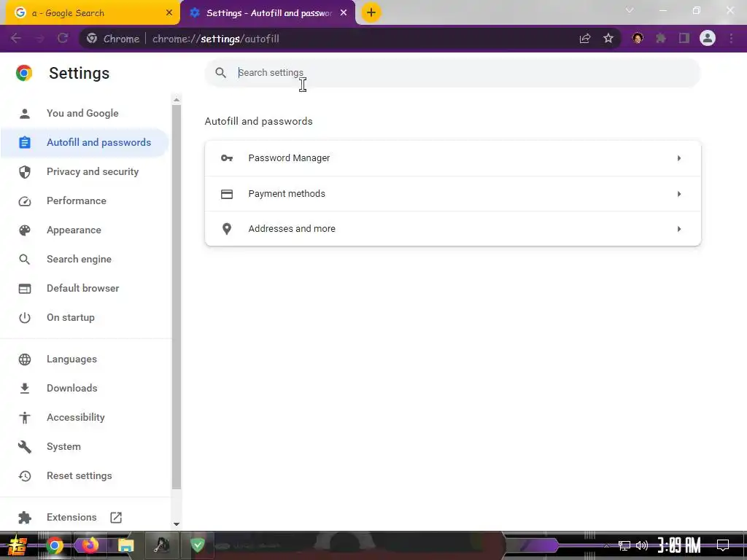Launch Firefox from the taskbar

pyautogui.click(x=90, y=545)
